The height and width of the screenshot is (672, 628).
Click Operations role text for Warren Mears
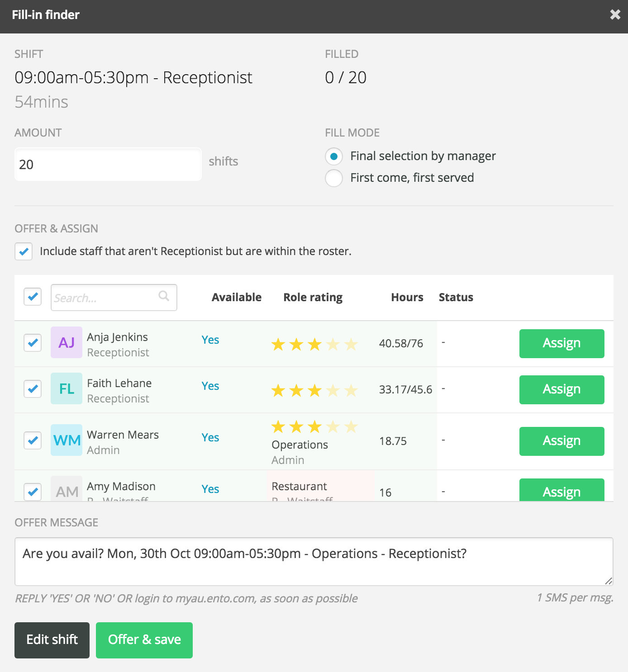(x=300, y=445)
